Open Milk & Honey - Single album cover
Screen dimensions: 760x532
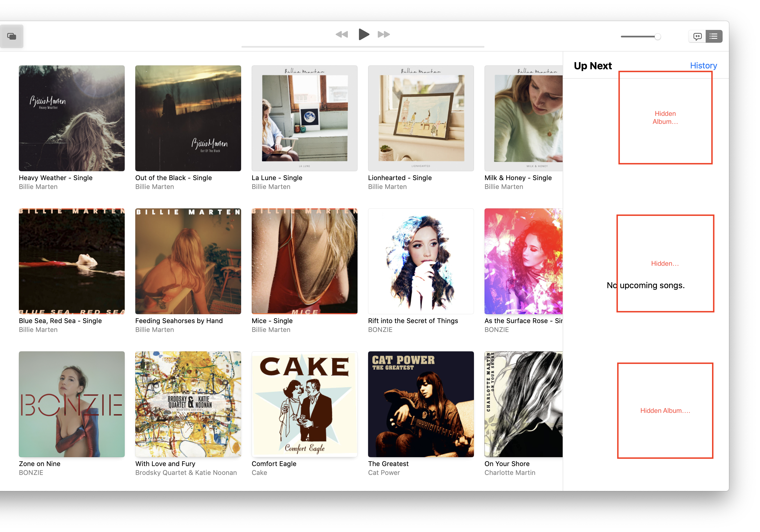pyautogui.click(x=523, y=118)
